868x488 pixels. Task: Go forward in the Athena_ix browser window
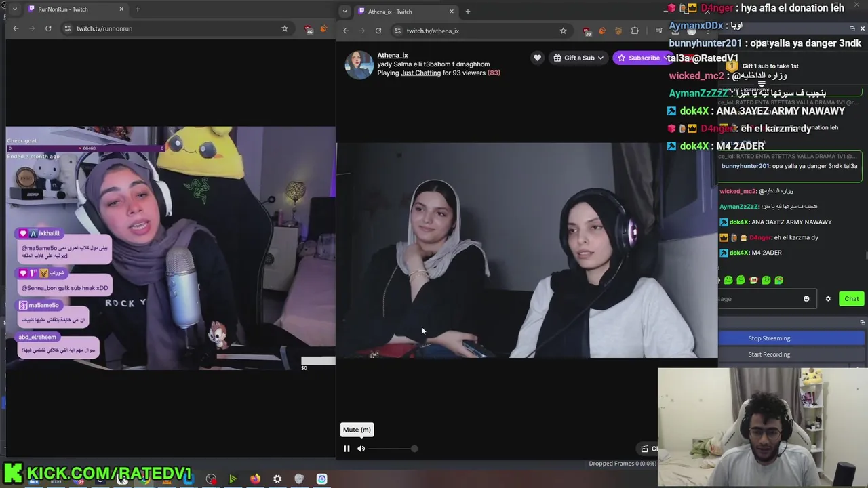click(x=361, y=30)
